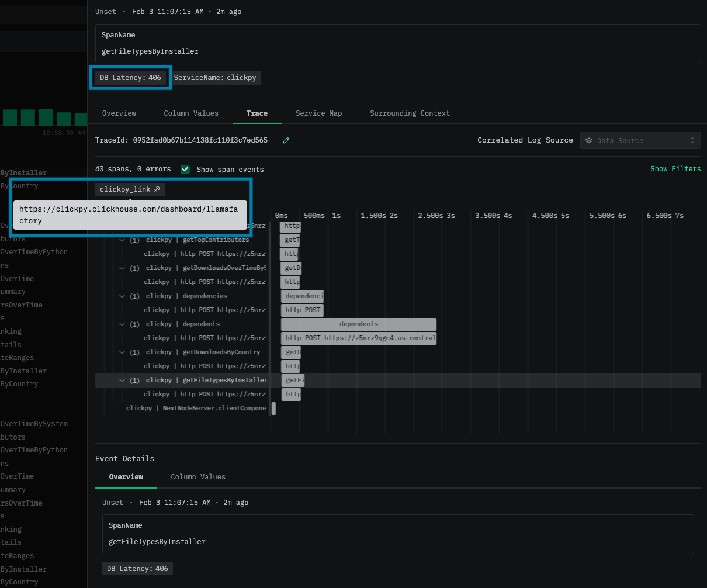
Task: Select the wide dependents timeline bar
Action: coord(358,324)
